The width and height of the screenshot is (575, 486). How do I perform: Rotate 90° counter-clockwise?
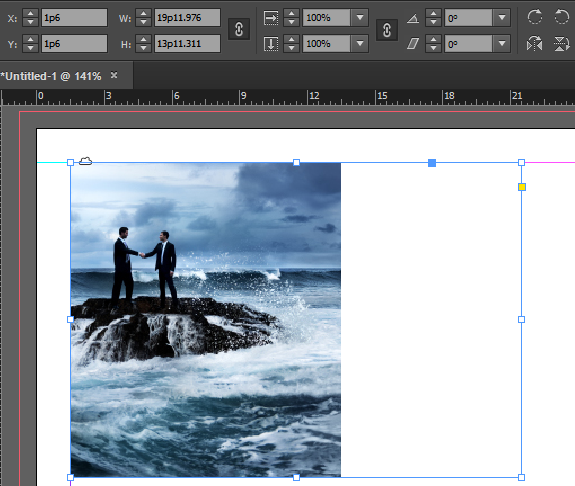[561, 17]
